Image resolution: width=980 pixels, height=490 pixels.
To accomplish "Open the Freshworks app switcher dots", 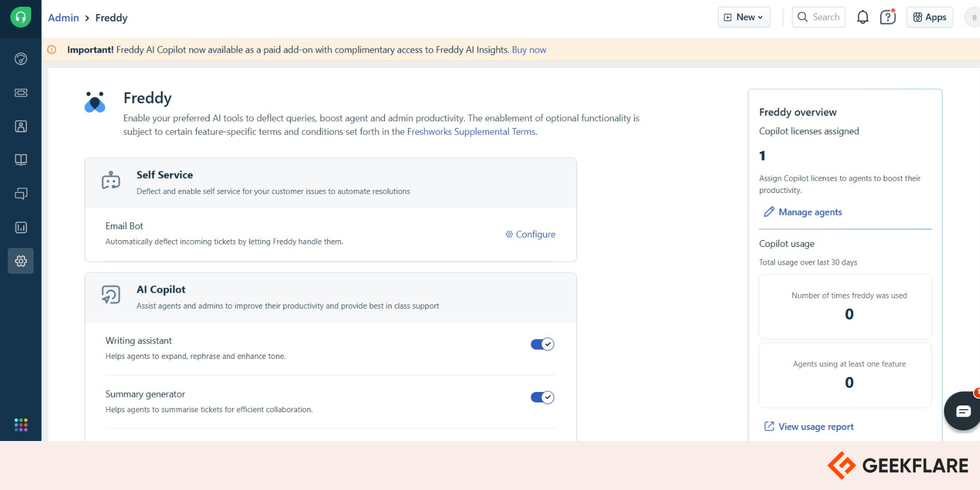I will pos(21,424).
